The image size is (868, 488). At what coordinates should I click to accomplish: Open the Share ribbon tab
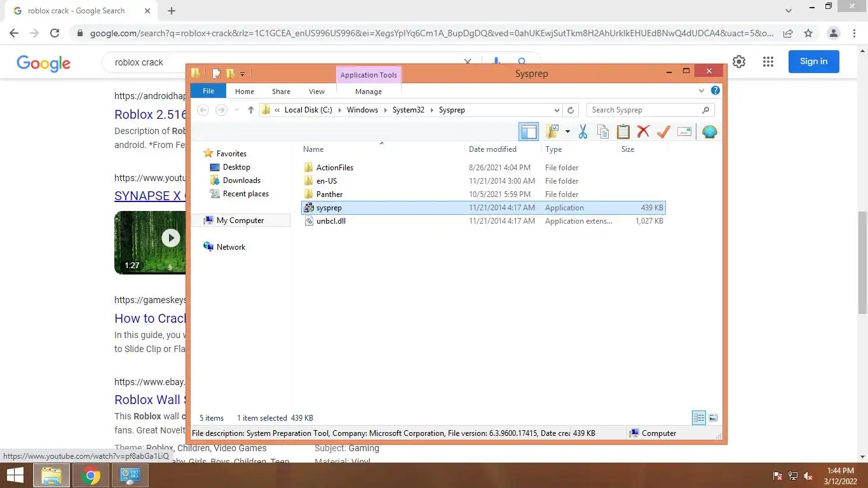[281, 91]
